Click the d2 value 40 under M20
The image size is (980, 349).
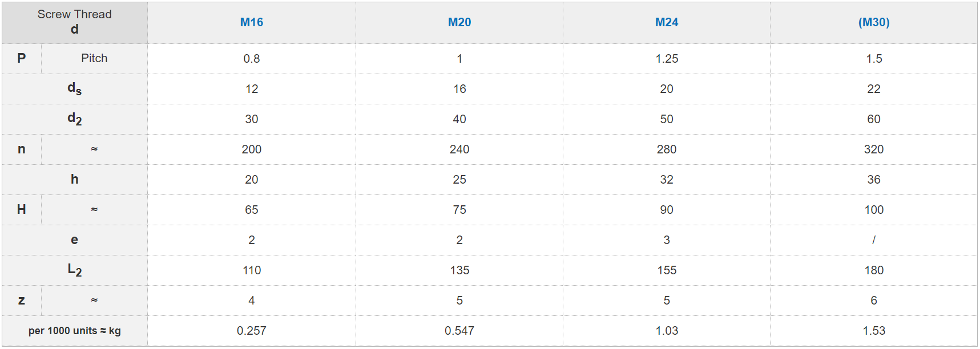[x=459, y=119]
